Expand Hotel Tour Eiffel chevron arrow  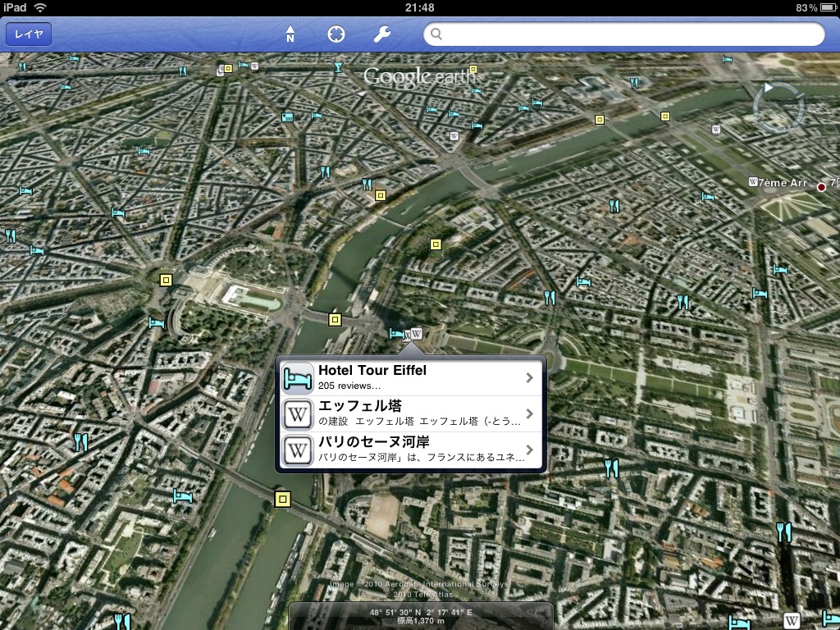530,378
